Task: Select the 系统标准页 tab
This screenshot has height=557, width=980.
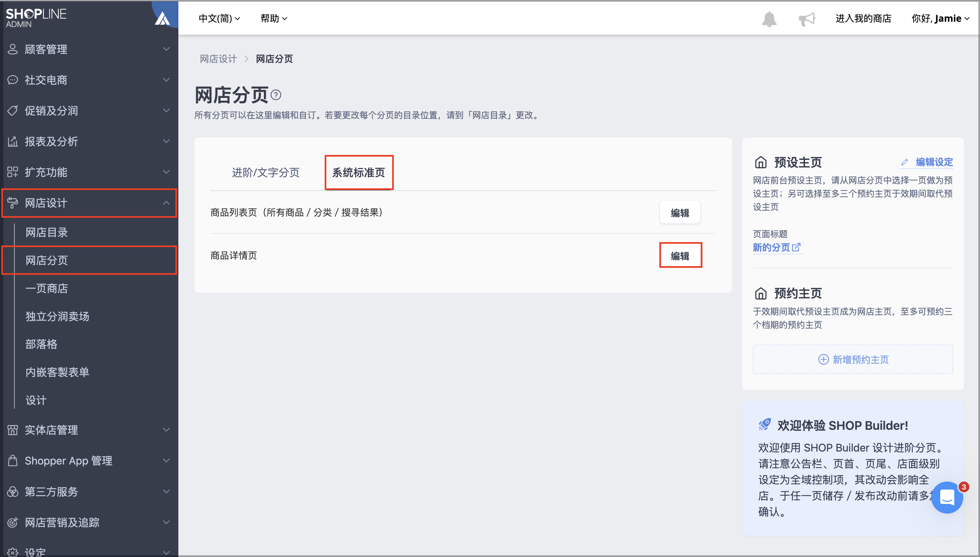Action: [x=358, y=173]
